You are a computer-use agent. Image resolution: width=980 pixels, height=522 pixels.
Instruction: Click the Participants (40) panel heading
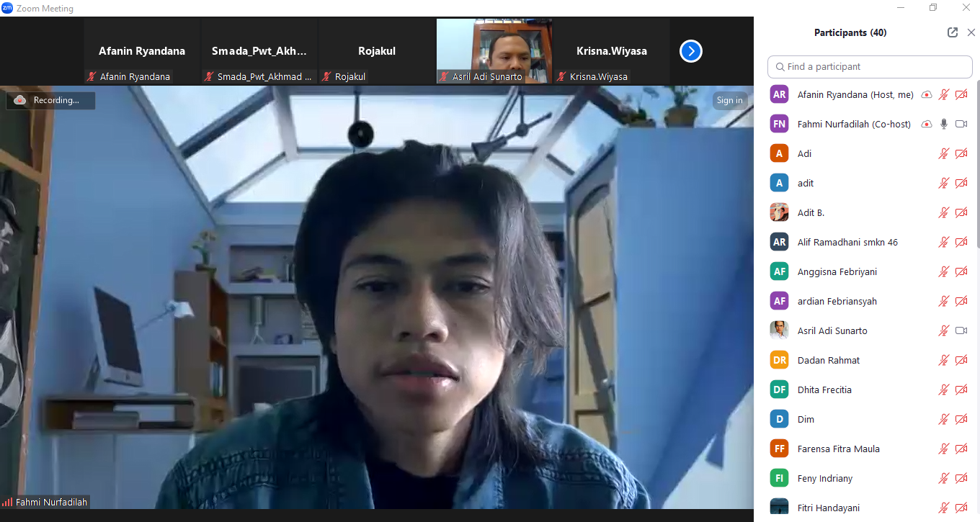tap(850, 32)
